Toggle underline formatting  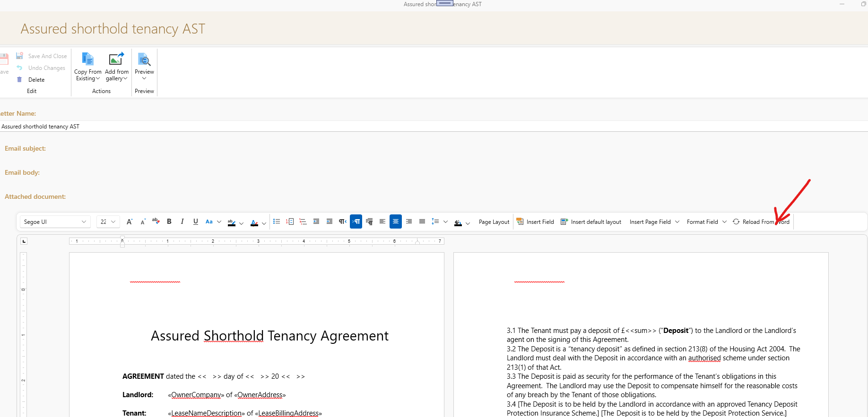(195, 221)
